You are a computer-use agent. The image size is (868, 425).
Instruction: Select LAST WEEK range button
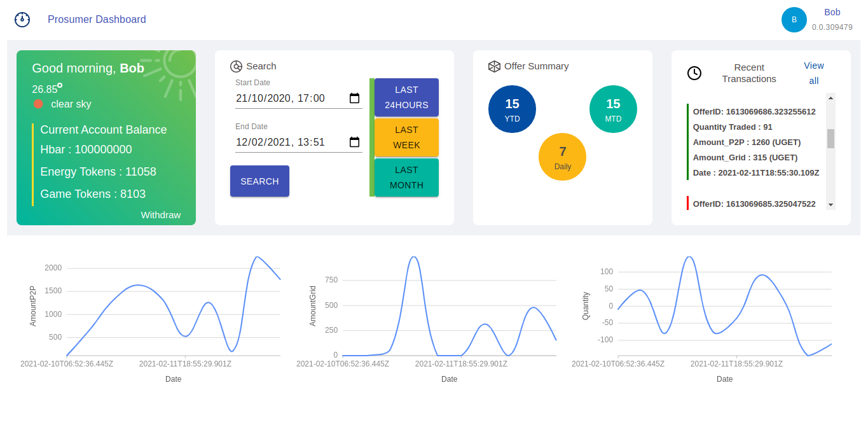406,137
